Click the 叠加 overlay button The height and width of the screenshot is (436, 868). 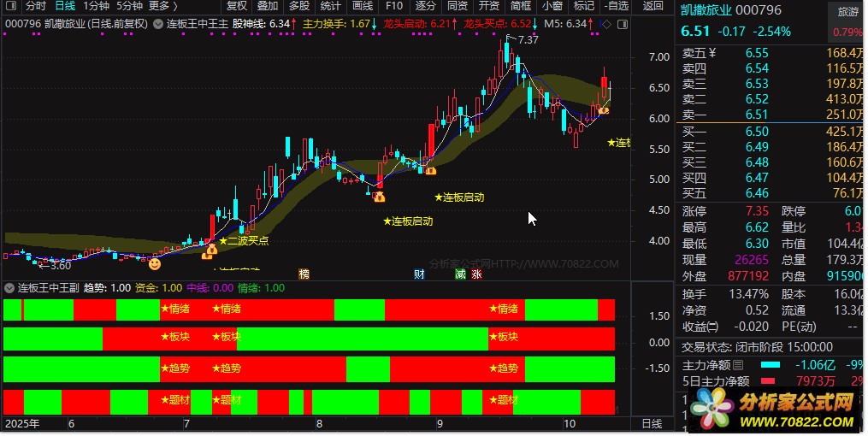(268, 6)
